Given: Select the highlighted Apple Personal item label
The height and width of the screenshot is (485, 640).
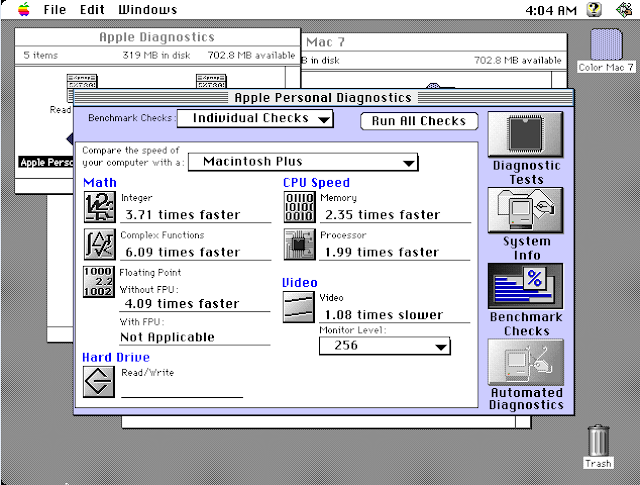Looking at the screenshot, I should 46,162.
